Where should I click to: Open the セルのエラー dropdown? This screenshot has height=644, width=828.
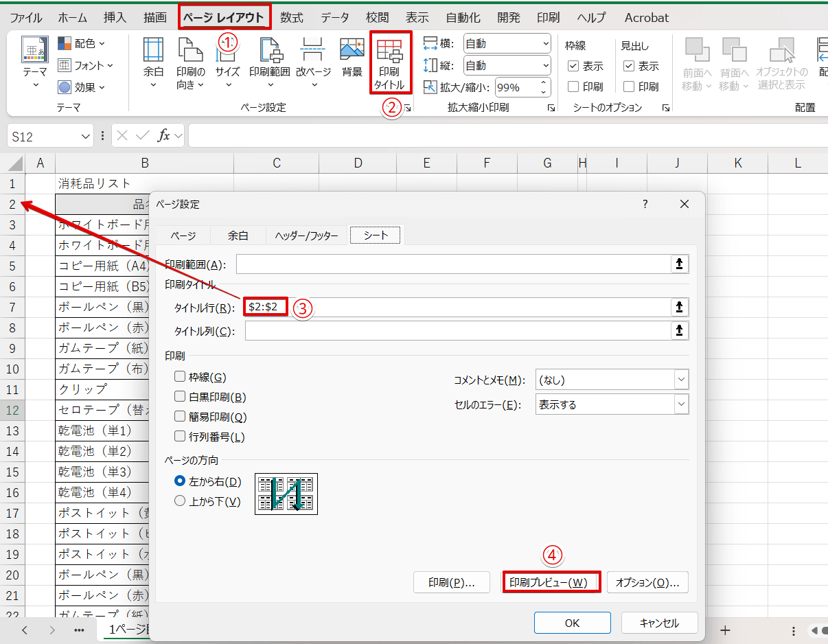coord(682,403)
